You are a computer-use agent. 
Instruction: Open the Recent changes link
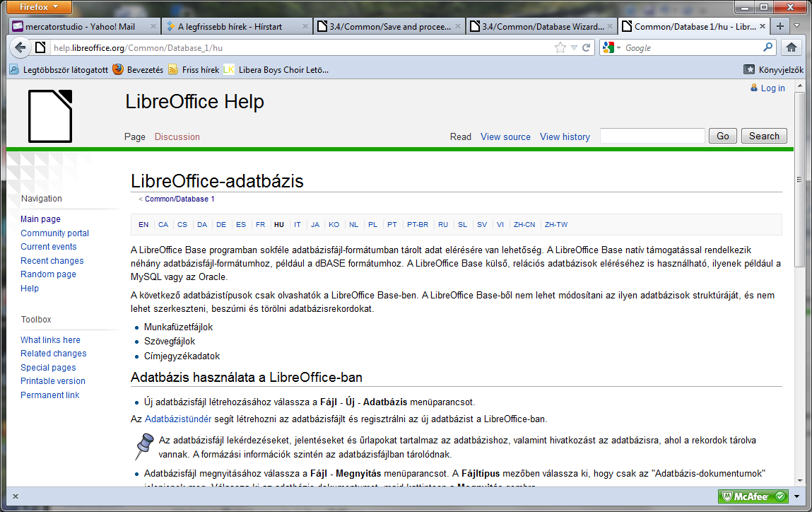52,261
